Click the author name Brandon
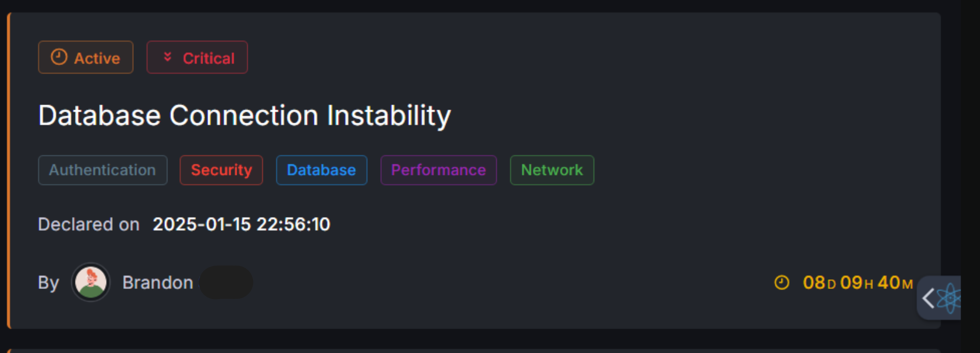The image size is (980, 353). tap(158, 283)
